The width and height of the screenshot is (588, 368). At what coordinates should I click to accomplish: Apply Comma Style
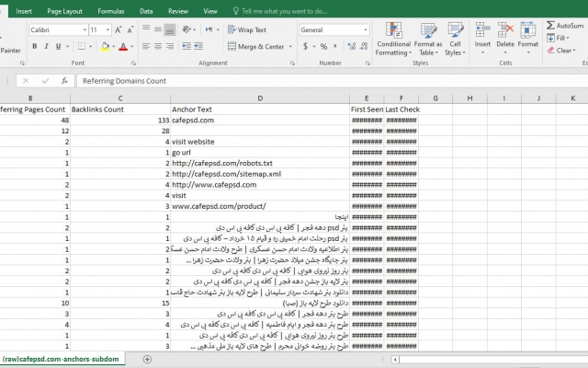[334, 46]
